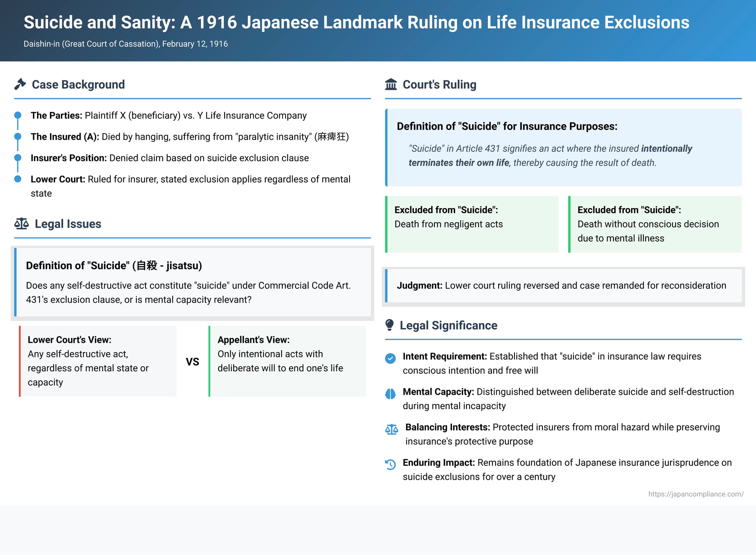The height and width of the screenshot is (555, 756).
Task: Click the Death from negligent acts card
Action: [x=472, y=224]
